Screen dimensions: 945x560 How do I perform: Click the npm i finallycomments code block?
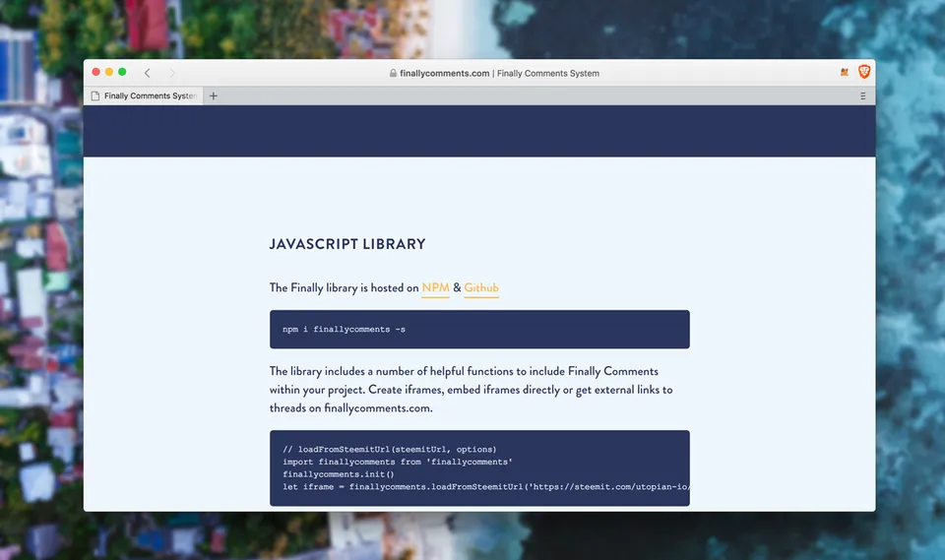pyautogui.click(x=479, y=329)
